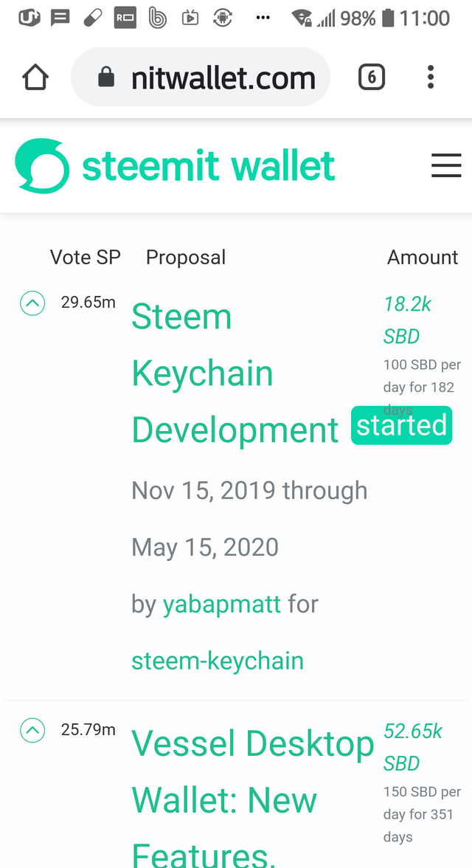This screenshot has height=868, width=472.
Task: Click the 'started' status badge
Action: (x=401, y=426)
